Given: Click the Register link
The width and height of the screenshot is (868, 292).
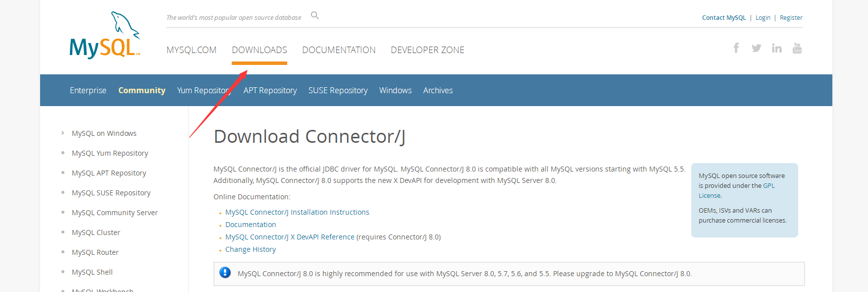Looking at the screenshot, I should pyautogui.click(x=791, y=17).
